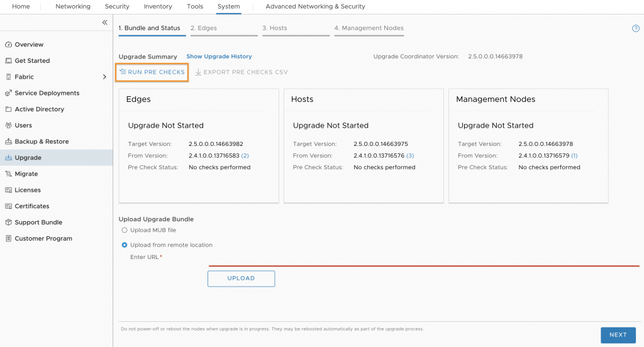Go to Users in sidebar

23,125
